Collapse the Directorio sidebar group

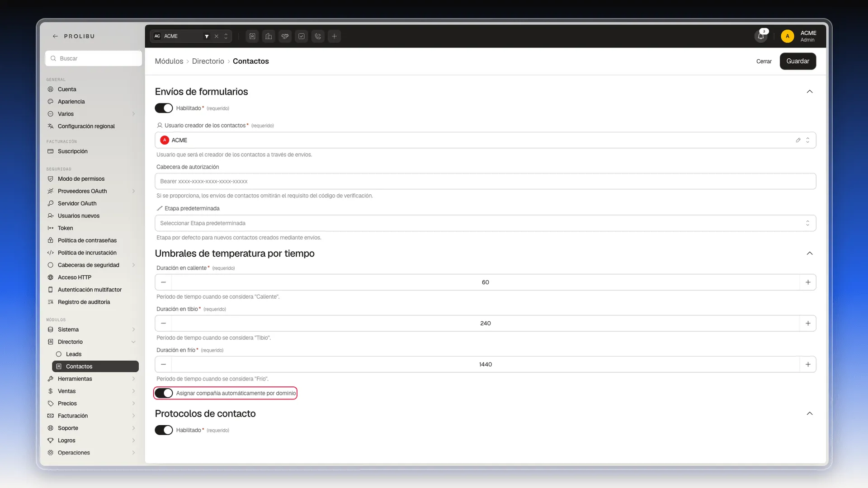click(x=133, y=342)
